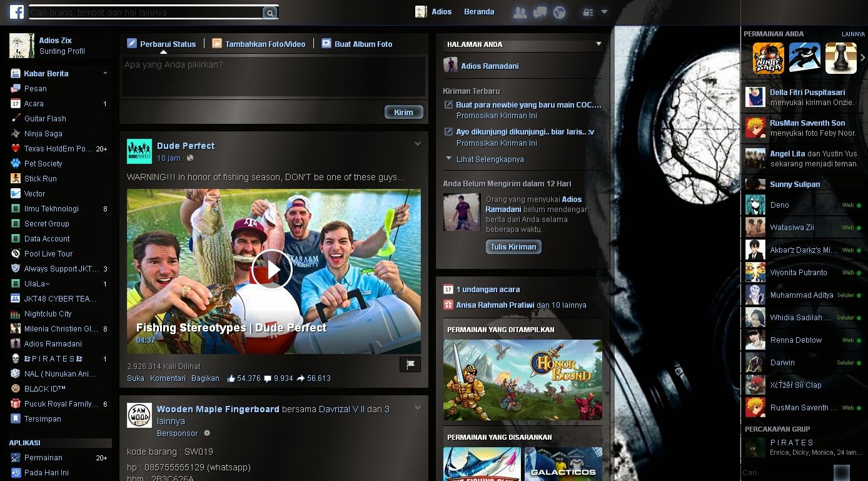Open the notifications globe icon
The image size is (868, 481).
coord(559,13)
